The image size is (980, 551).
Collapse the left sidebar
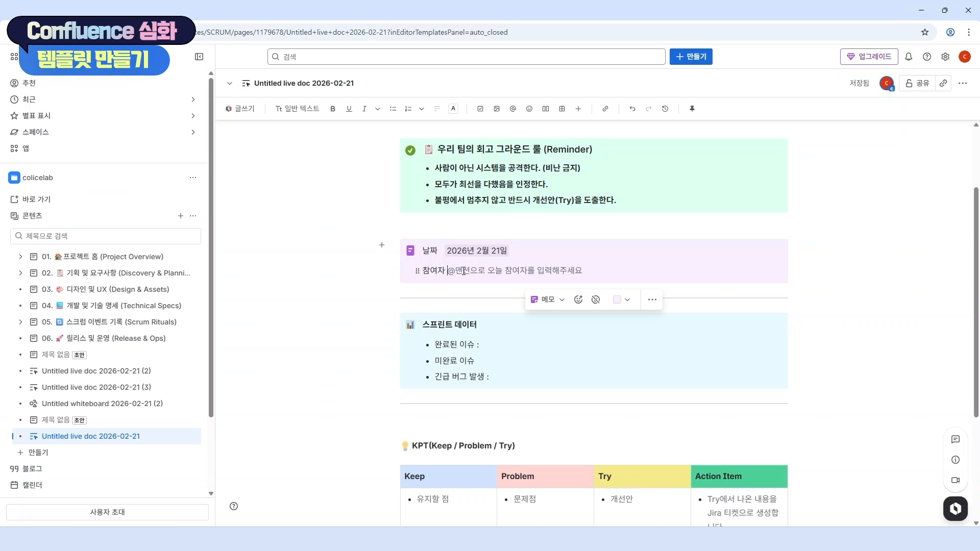[199, 57]
